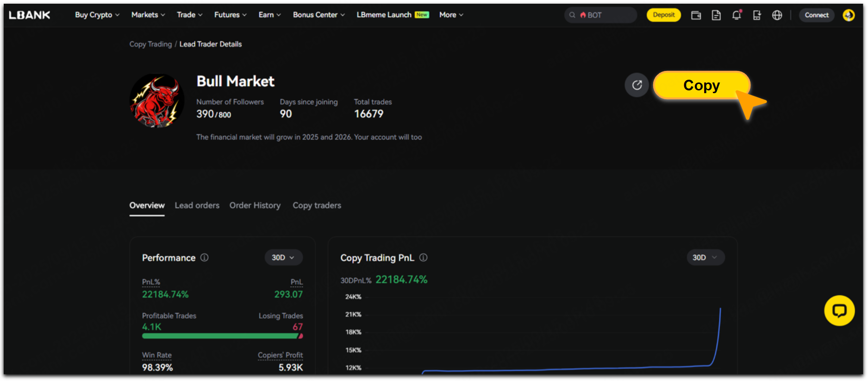Image resolution: width=868 pixels, height=381 pixels.
Task: Click the BOT search field
Action: 600,15
